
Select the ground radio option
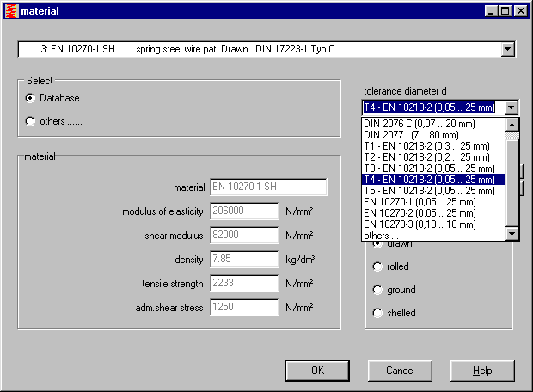click(377, 290)
